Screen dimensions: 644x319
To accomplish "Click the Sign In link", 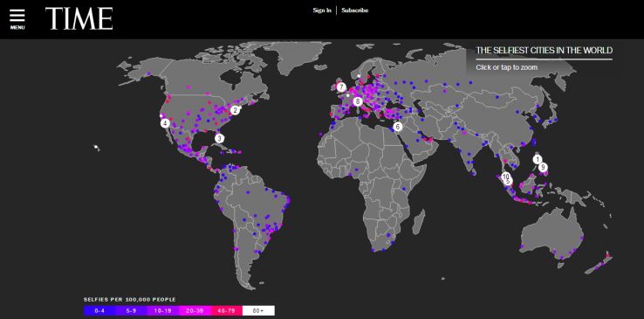I will (x=322, y=10).
